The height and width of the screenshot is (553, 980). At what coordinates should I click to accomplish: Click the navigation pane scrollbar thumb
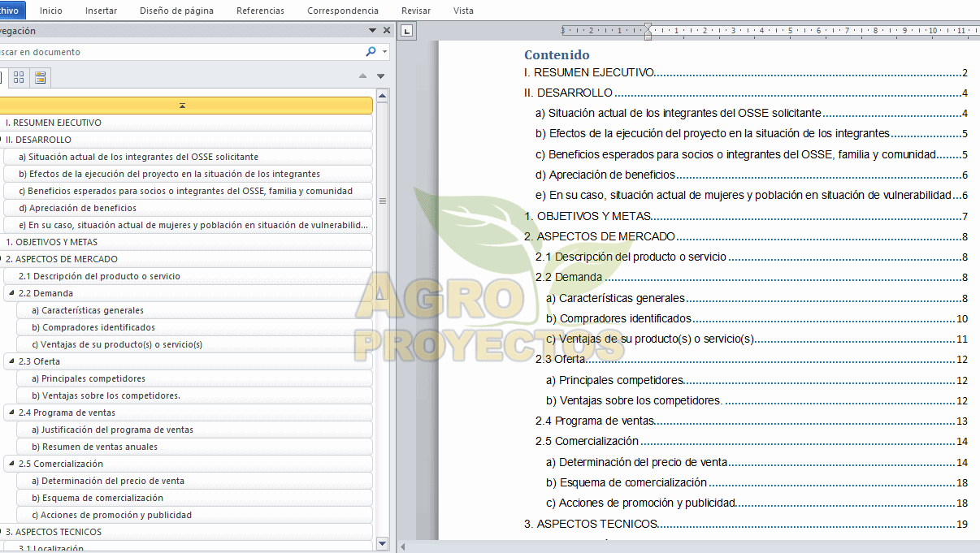pyautogui.click(x=382, y=201)
